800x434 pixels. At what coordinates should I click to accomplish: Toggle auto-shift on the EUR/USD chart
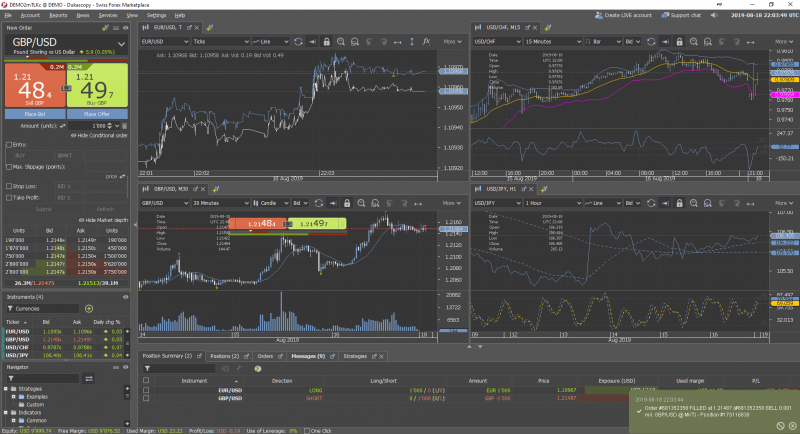[312, 42]
